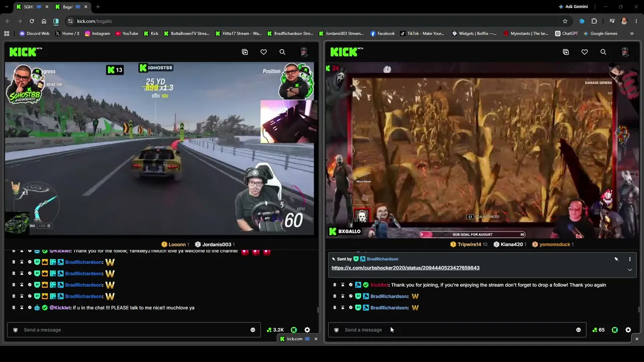
Task: Click 3.2K points counter in left chat
Action: pos(275,330)
